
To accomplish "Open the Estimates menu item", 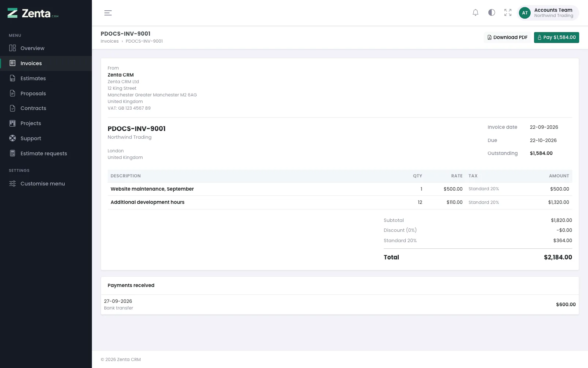I will 46,78.
